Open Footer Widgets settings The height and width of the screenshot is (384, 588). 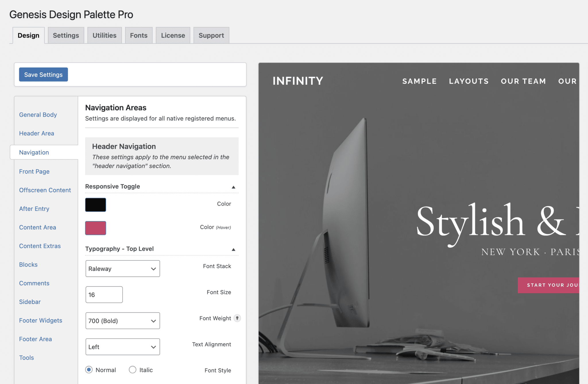40,320
